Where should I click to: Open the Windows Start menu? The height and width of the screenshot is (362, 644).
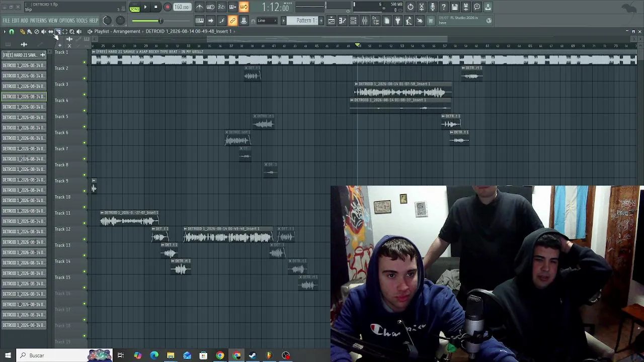pos(8,355)
